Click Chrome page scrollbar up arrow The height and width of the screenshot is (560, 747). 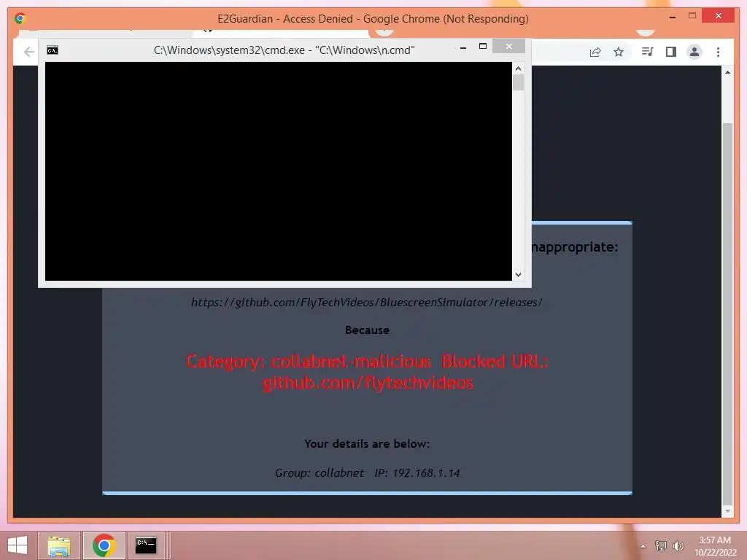(x=727, y=72)
